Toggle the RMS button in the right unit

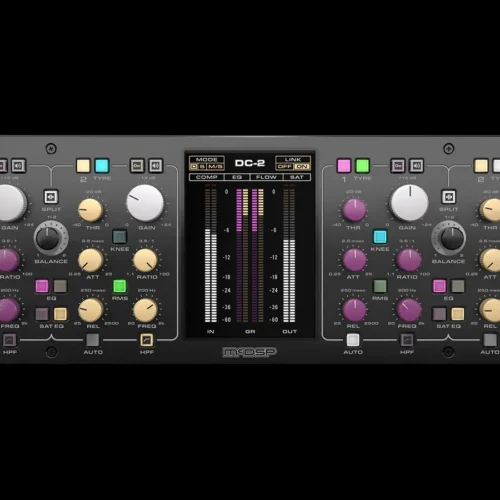click(380, 286)
